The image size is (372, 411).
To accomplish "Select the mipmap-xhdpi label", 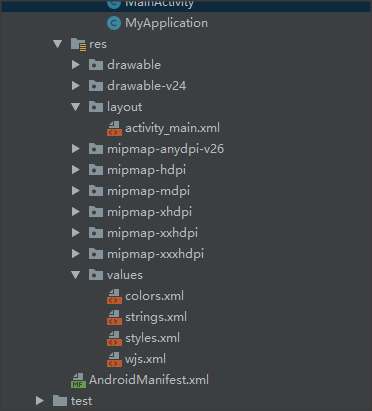I will (x=149, y=212).
